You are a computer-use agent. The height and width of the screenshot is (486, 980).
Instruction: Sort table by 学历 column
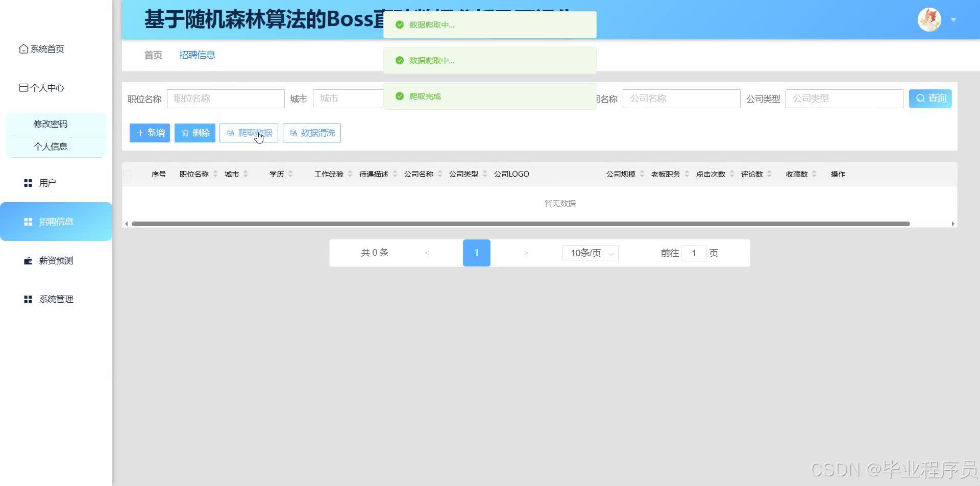coord(290,174)
